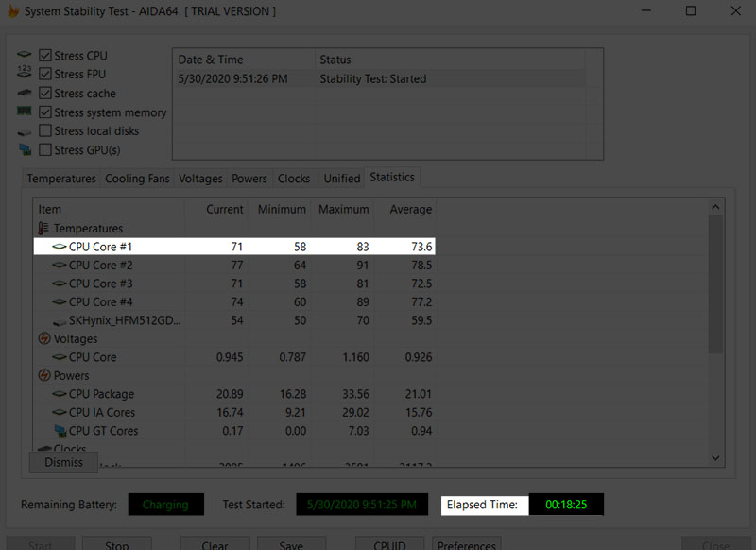Click the Minimum column header
Viewport: 756px width, 550px height.
279,209
